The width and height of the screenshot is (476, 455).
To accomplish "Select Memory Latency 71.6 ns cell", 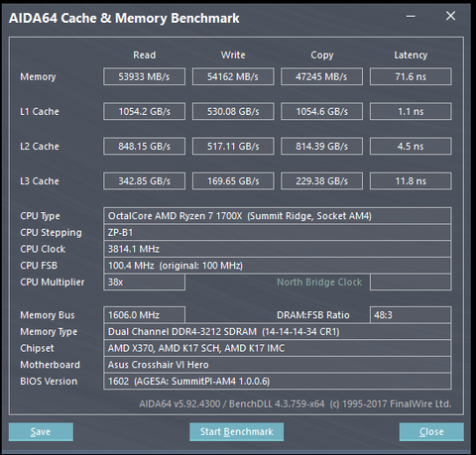I will coord(411,76).
